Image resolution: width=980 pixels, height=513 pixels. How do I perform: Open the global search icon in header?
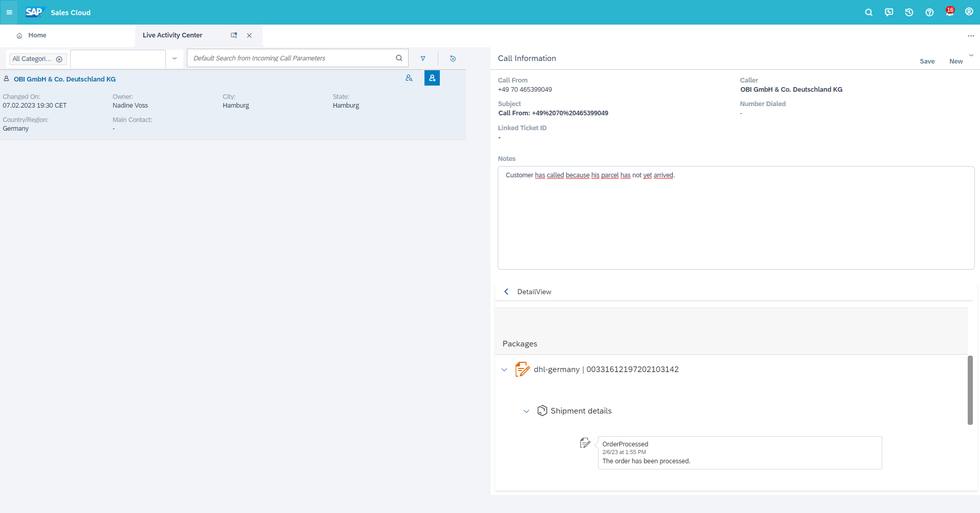click(x=868, y=12)
